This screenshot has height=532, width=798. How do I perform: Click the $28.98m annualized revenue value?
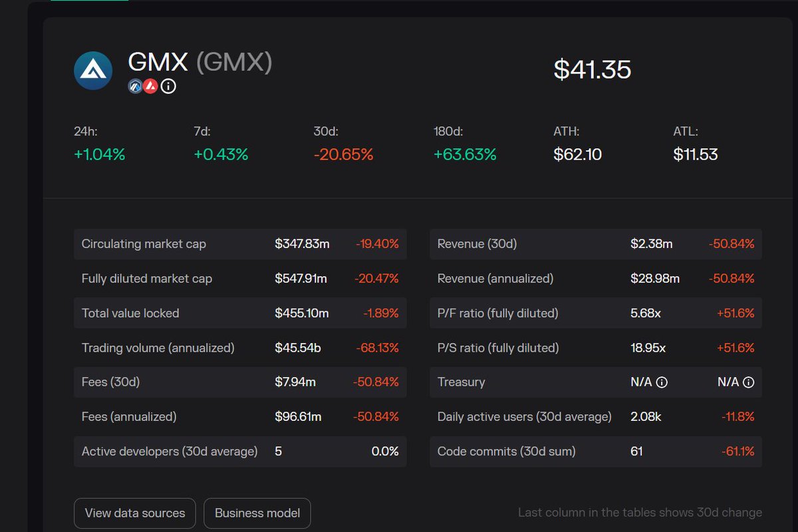pos(655,279)
